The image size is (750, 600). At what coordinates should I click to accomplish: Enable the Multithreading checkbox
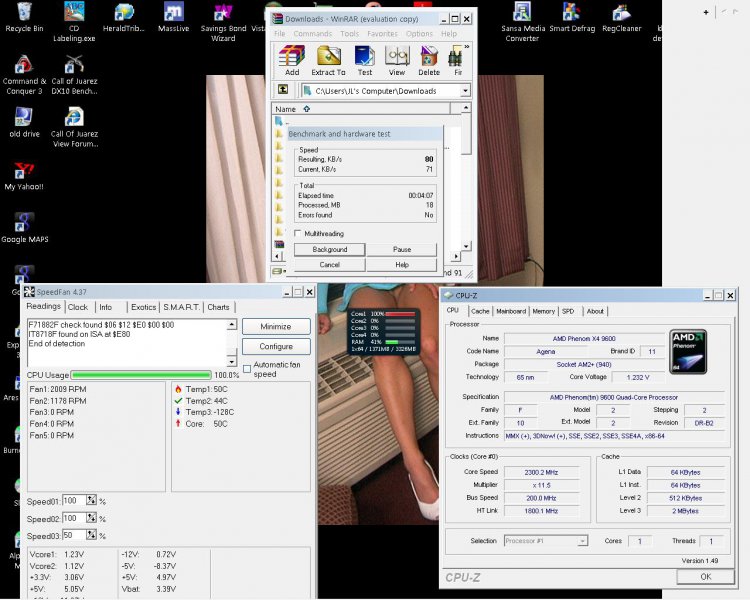tap(298, 233)
